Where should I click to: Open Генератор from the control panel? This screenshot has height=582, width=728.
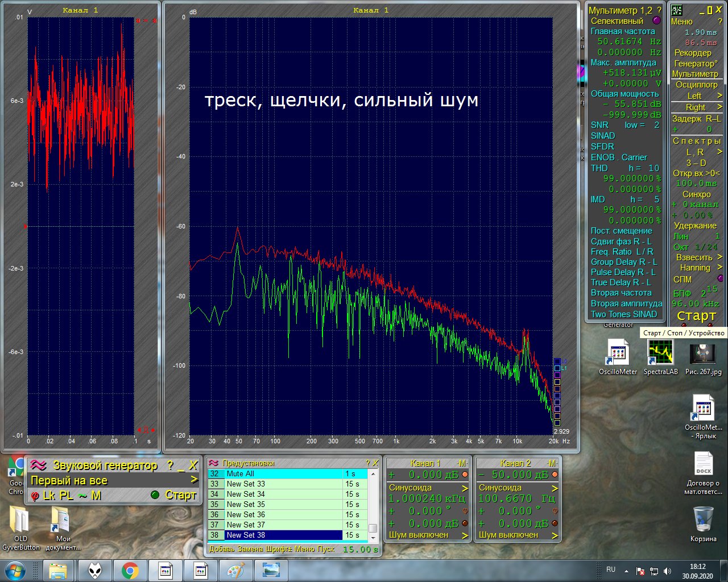coord(696,64)
